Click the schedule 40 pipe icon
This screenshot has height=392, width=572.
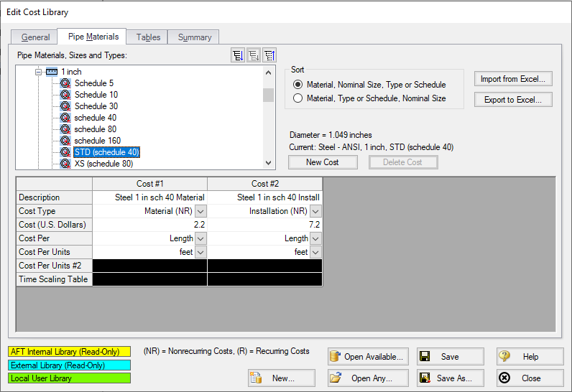pos(65,118)
